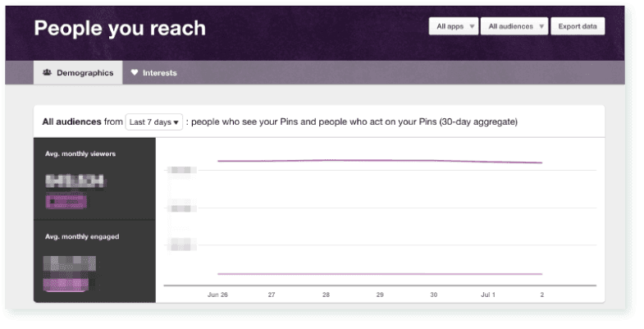Click the 30 date marker on chart axis
644x329 pixels.
click(434, 294)
